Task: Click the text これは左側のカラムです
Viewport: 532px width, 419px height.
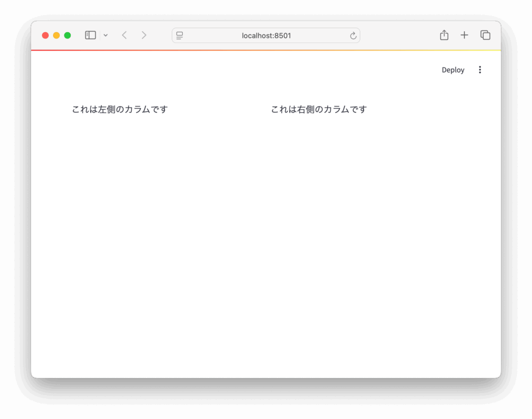Action: tap(120, 110)
